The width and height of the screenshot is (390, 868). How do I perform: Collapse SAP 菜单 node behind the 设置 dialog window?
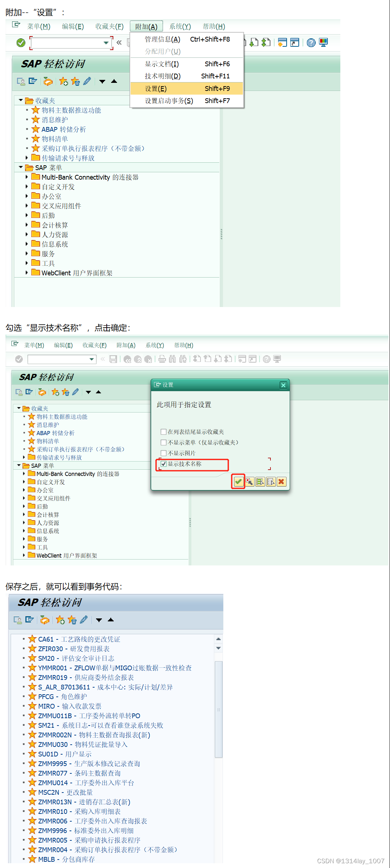click(19, 466)
